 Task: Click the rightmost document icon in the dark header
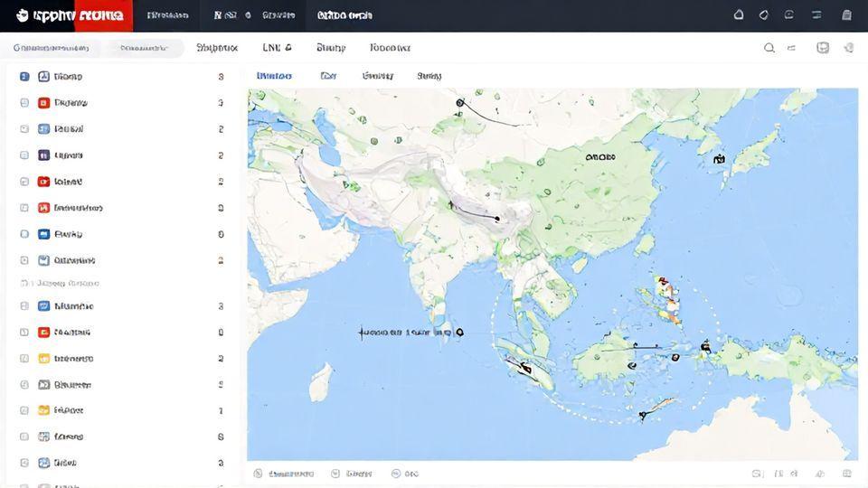tap(846, 15)
